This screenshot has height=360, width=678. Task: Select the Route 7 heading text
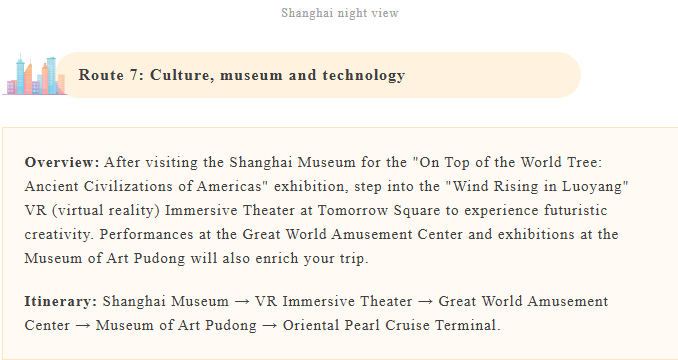coord(242,75)
